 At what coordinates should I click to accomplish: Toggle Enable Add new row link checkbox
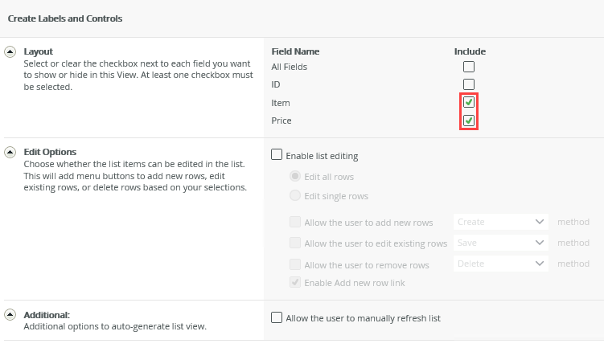coord(295,282)
